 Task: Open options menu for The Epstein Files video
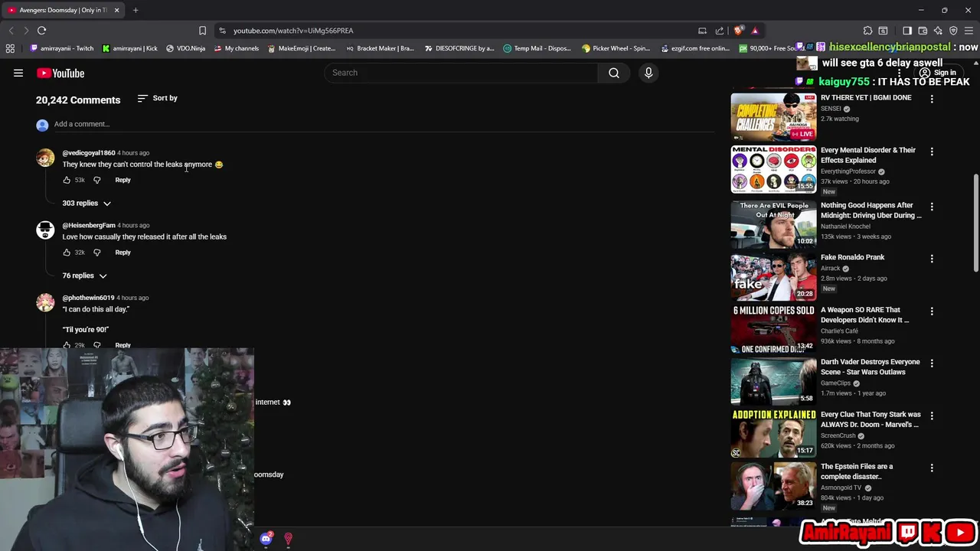tap(932, 468)
